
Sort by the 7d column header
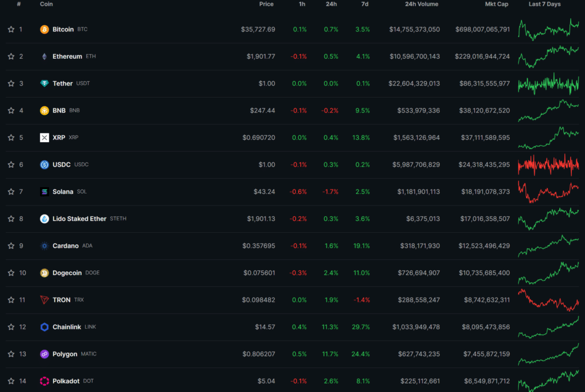tap(365, 4)
